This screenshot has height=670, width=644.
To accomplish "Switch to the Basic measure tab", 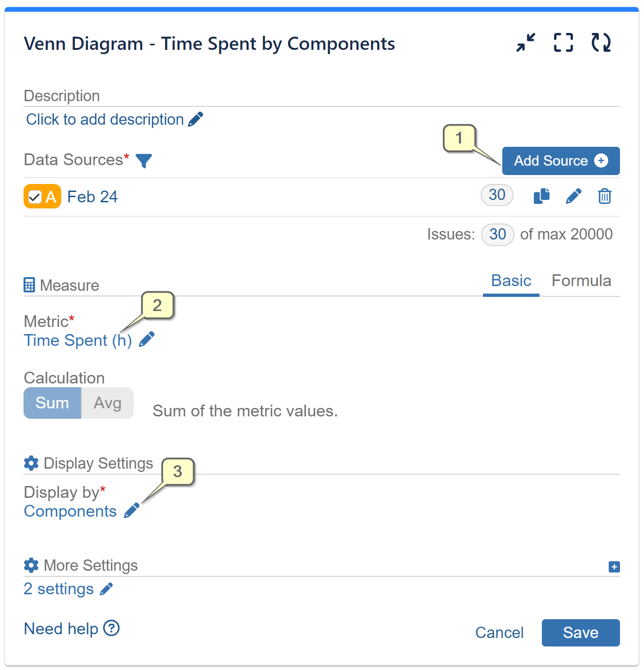I will [511, 280].
